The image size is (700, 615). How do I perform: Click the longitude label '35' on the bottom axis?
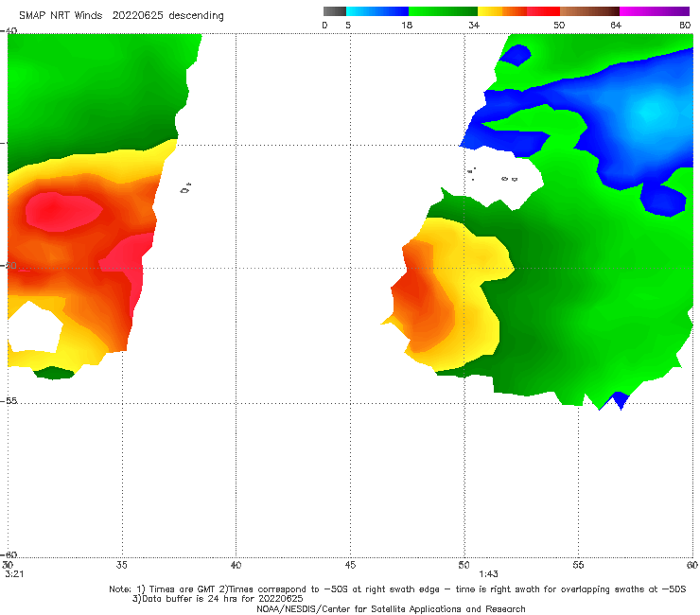click(x=121, y=566)
